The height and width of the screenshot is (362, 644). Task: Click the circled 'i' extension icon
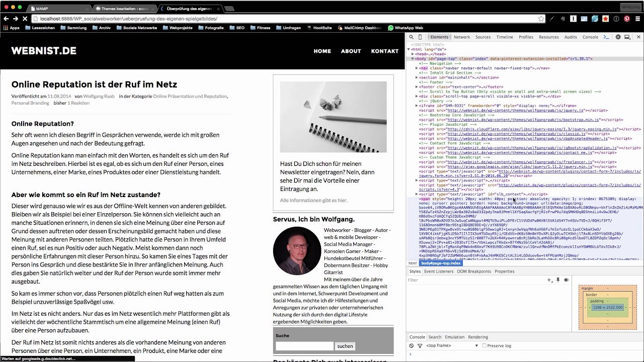coord(616,19)
